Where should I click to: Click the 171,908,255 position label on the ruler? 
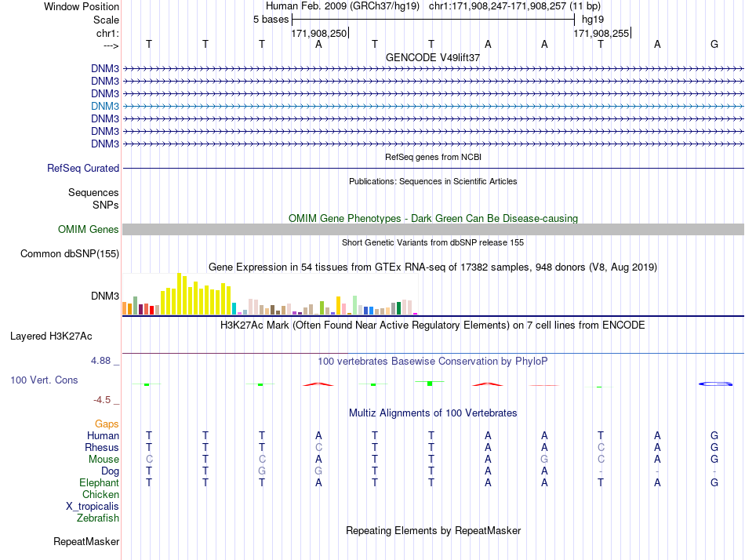601,33
